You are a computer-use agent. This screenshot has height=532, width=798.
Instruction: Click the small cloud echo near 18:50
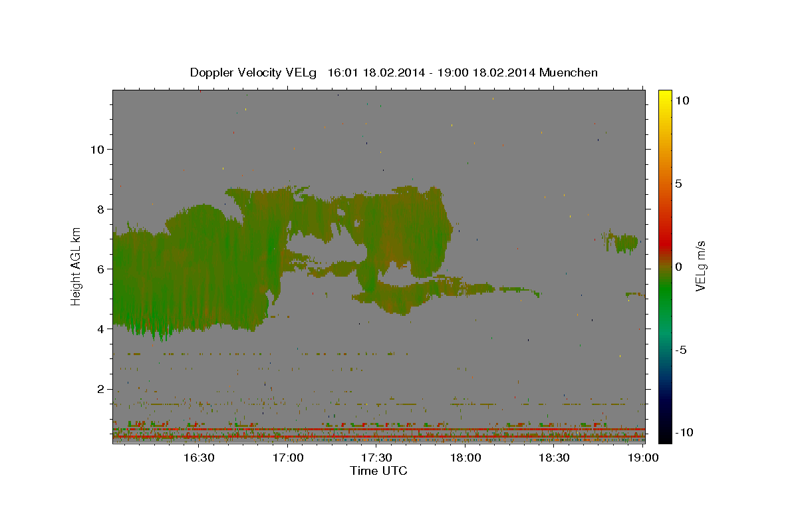(x=622, y=242)
